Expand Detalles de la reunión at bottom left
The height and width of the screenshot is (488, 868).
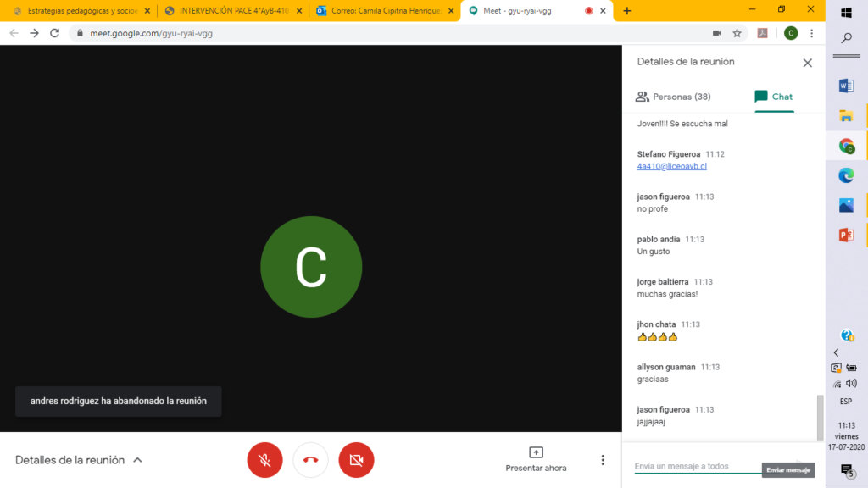coord(79,460)
